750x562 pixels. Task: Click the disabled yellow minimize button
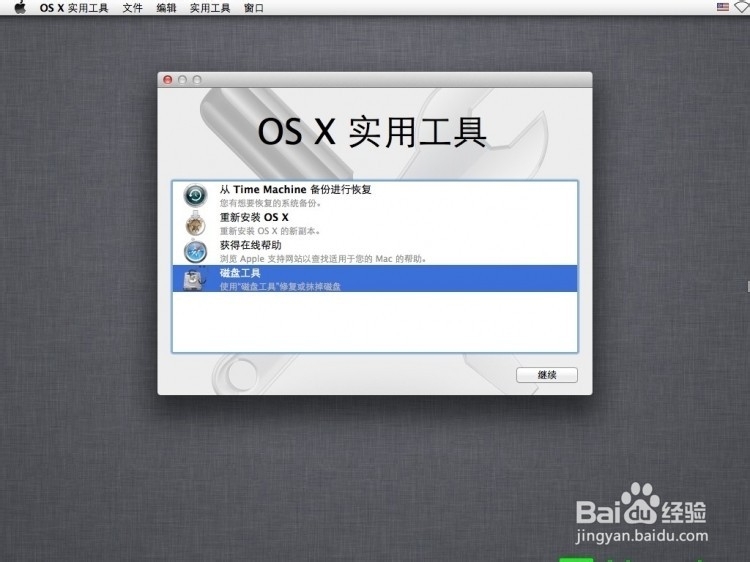[x=182, y=80]
